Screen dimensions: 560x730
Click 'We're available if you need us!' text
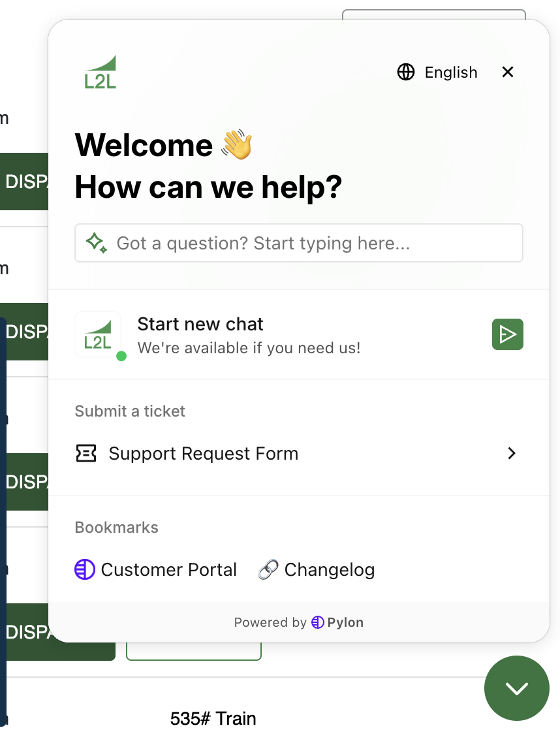tap(249, 348)
